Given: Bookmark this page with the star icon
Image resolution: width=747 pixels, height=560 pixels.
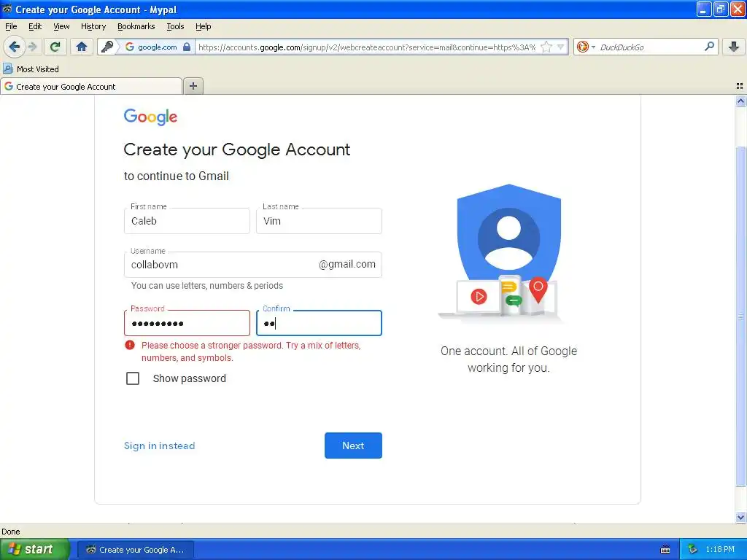Looking at the screenshot, I should pos(546,47).
